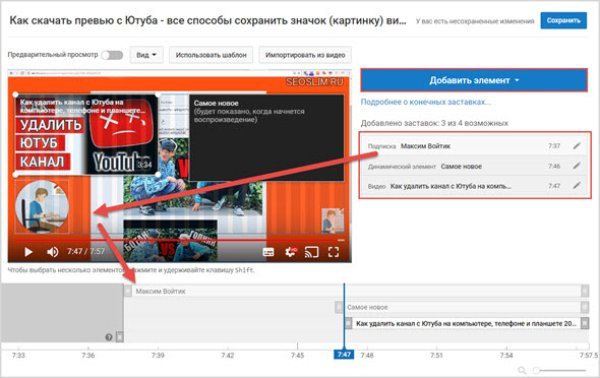The height and width of the screenshot is (378, 600).
Task: Open the Вид dropdown
Action: point(147,55)
